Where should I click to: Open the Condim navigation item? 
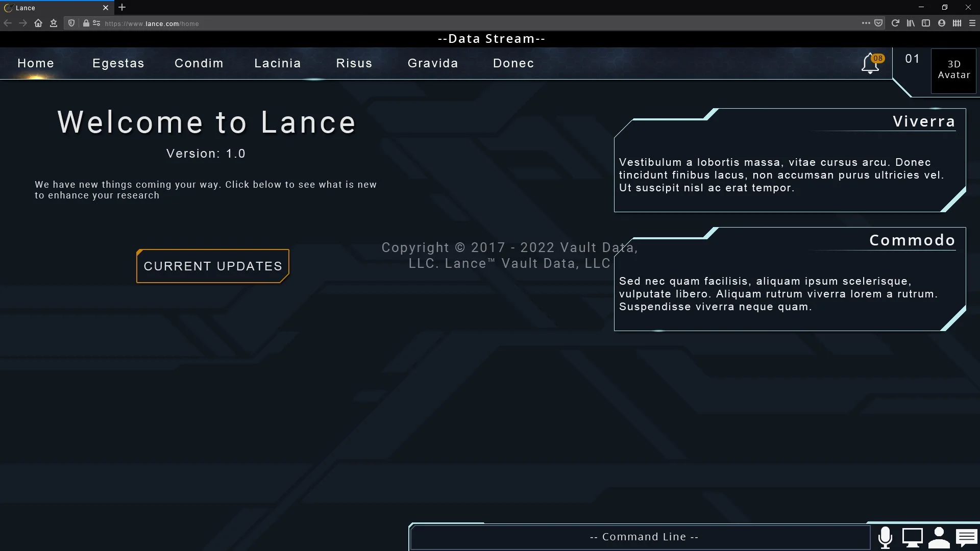pyautogui.click(x=199, y=63)
